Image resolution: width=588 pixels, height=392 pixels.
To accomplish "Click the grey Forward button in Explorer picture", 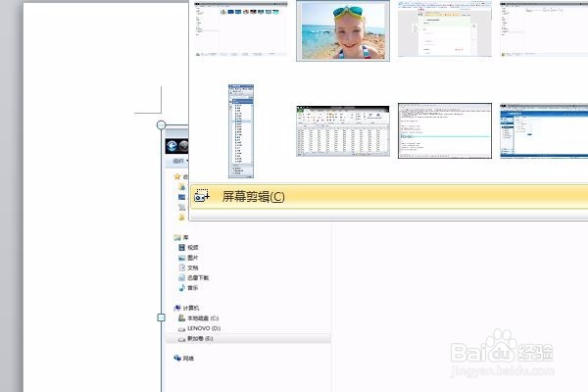I will pos(184,146).
